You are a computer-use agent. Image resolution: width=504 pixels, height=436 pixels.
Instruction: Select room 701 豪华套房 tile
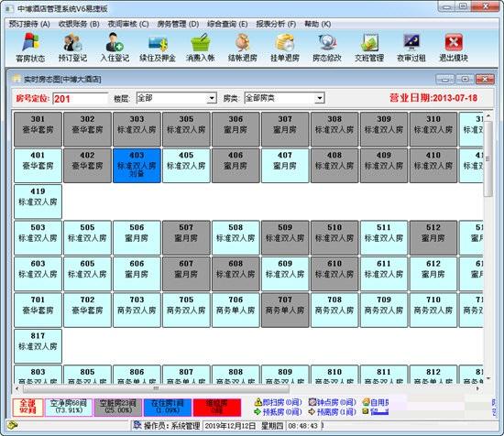tap(38, 310)
